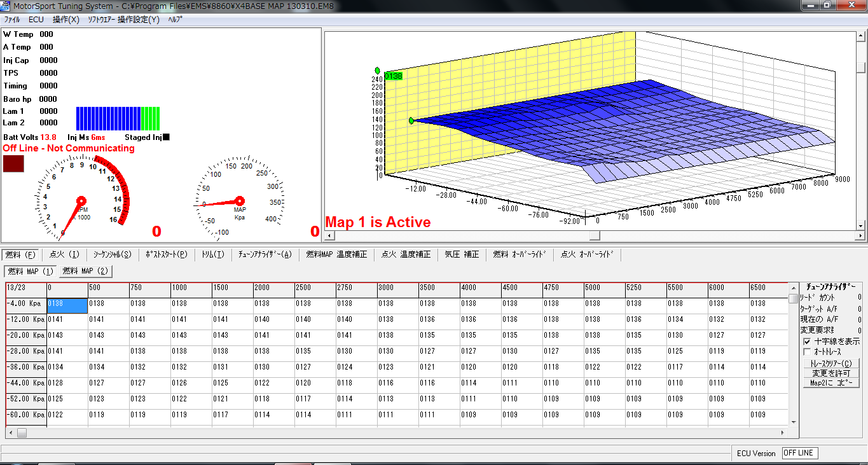The width and height of the screenshot is (868, 465).
Task: Switch to the 燃料 MAP (2) sub-tab
Action: [86, 271]
